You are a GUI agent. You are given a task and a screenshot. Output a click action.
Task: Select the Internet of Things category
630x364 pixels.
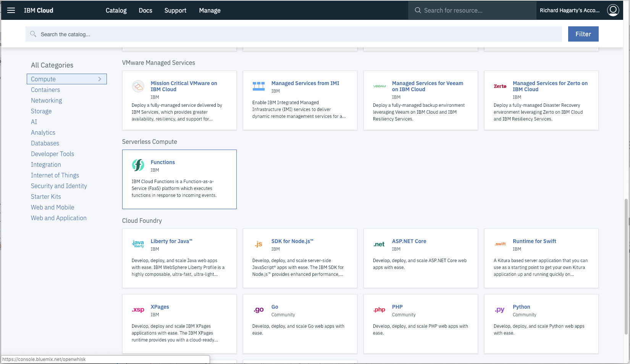(55, 175)
